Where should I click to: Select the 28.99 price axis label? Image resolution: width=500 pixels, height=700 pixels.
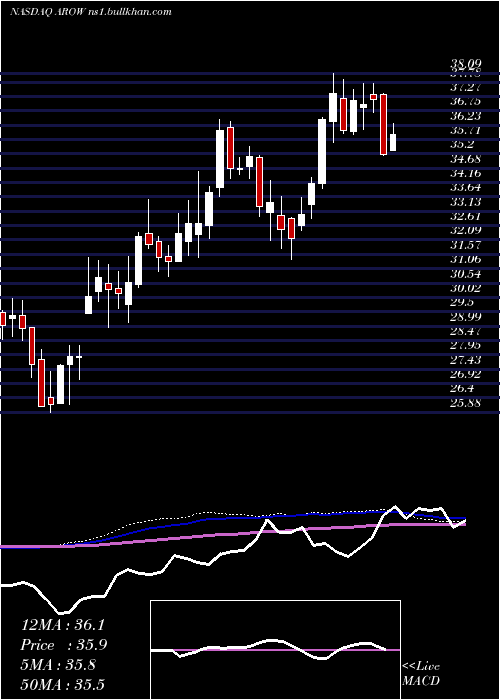pyautogui.click(x=466, y=317)
